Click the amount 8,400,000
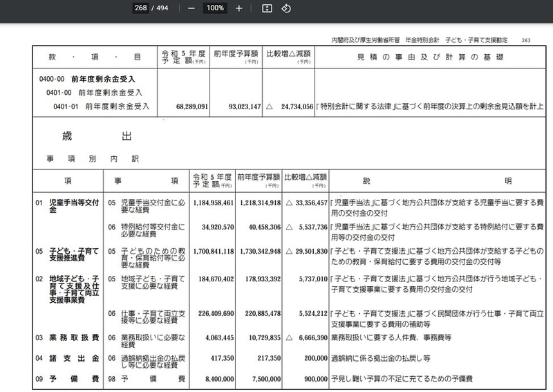The width and height of the screenshot is (553, 392). [x=219, y=380]
